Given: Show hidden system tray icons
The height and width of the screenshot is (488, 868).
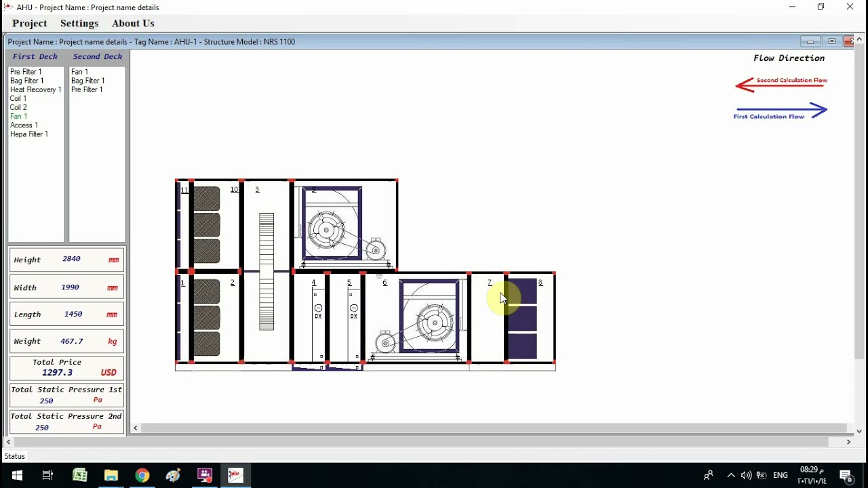Looking at the screenshot, I should pyautogui.click(x=731, y=475).
